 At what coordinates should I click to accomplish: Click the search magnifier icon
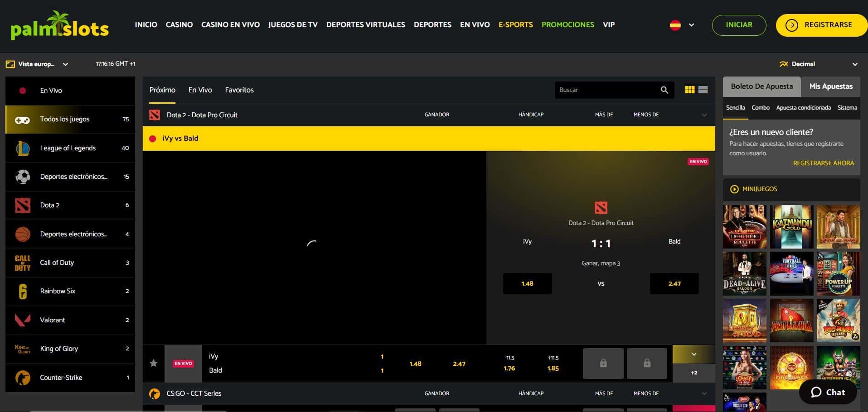664,90
